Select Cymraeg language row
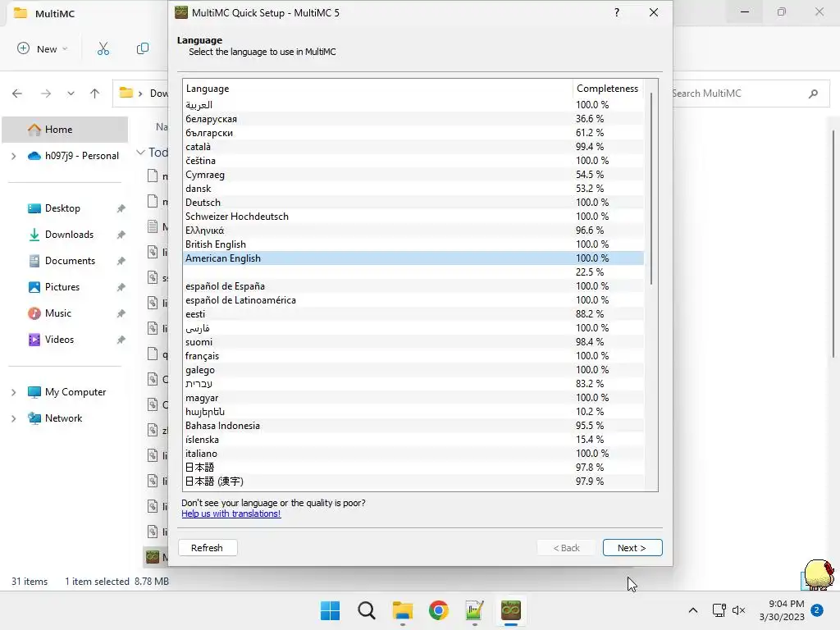Screen dimensions: 840x630 (413, 175)
